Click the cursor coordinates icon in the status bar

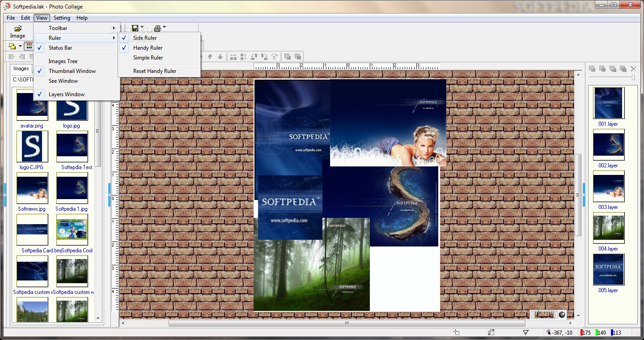(549, 332)
